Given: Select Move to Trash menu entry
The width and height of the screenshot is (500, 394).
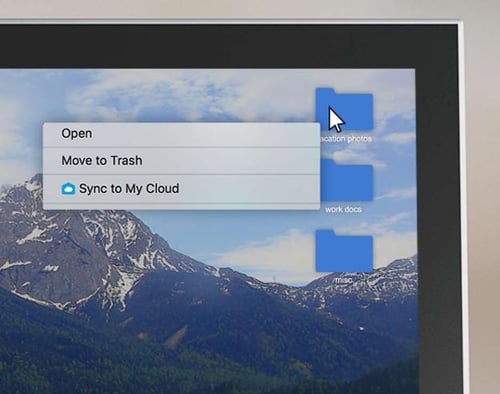Looking at the screenshot, I should (x=181, y=161).
